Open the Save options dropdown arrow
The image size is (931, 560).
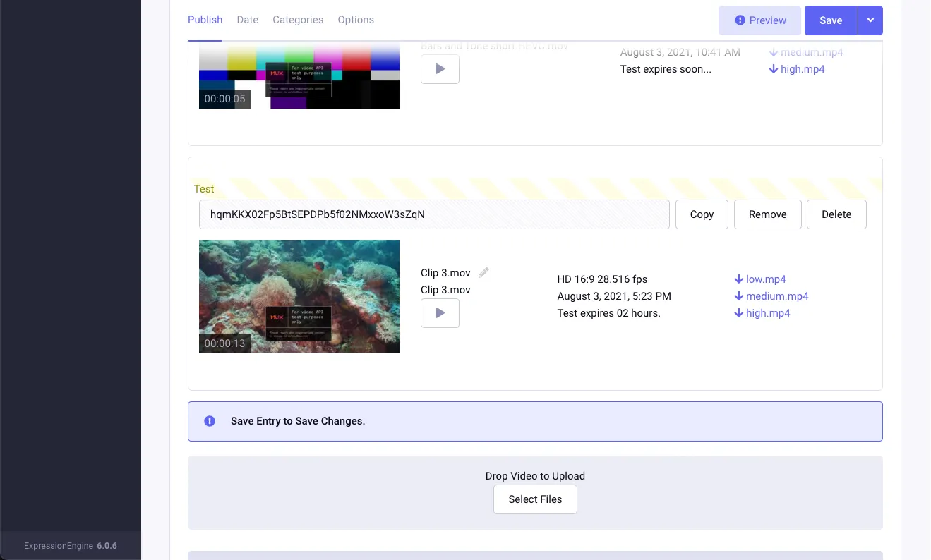tap(870, 20)
